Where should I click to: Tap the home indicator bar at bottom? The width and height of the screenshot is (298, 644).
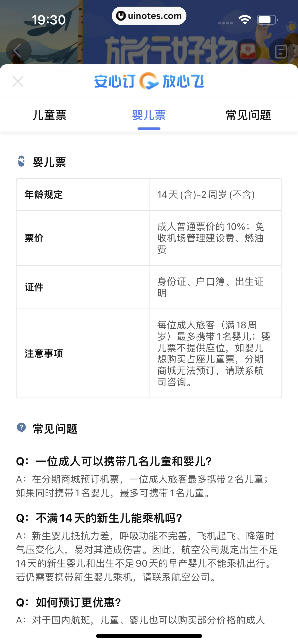149,636
